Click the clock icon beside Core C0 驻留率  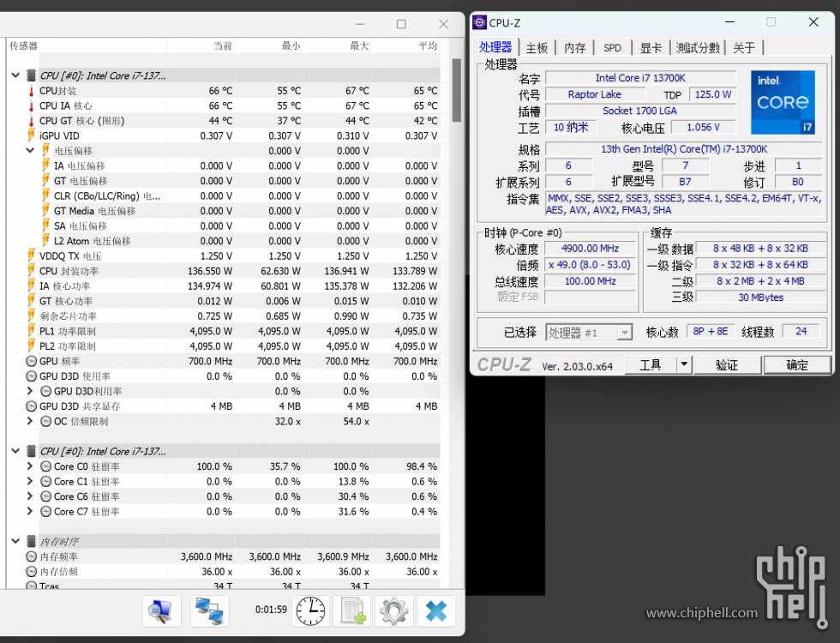pos(46,466)
